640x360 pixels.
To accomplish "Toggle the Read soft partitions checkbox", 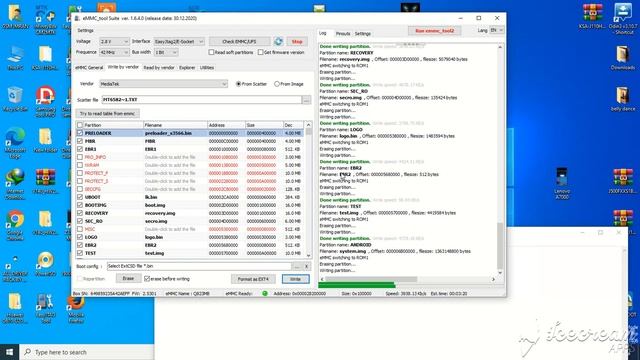I will (x=211, y=52).
